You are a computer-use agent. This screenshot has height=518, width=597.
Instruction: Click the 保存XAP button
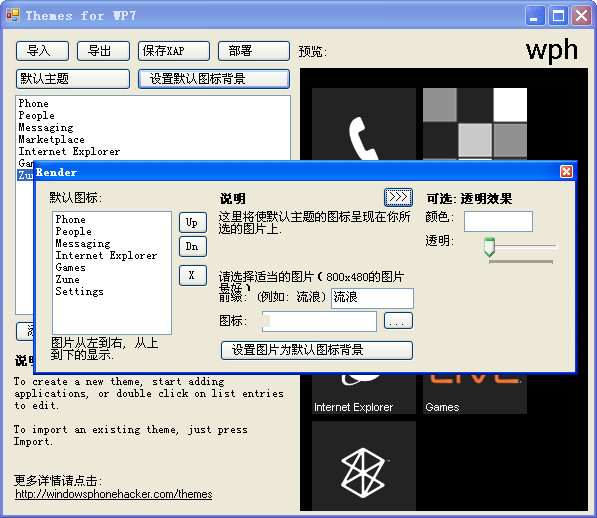(174, 51)
